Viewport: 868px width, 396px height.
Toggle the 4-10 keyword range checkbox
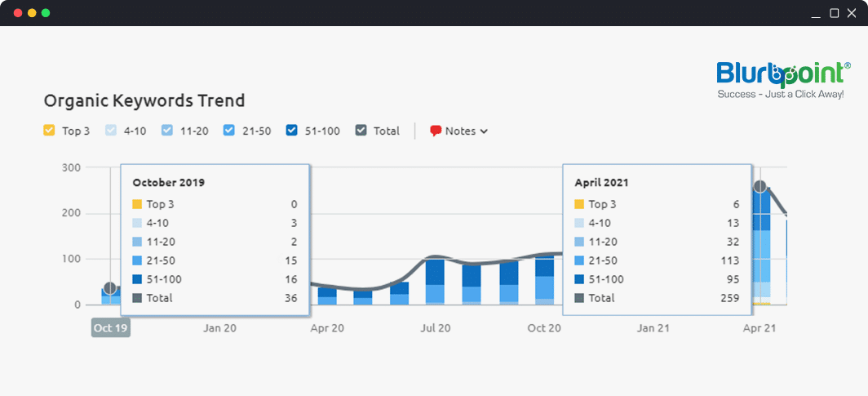click(112, 130)
